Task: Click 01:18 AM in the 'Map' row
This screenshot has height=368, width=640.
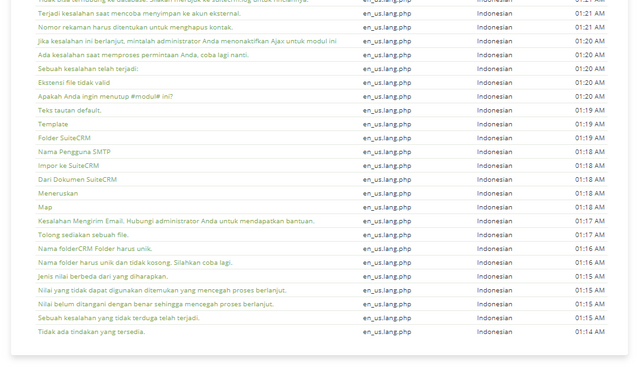Action: pyautogui.click(x=590, y=208)
